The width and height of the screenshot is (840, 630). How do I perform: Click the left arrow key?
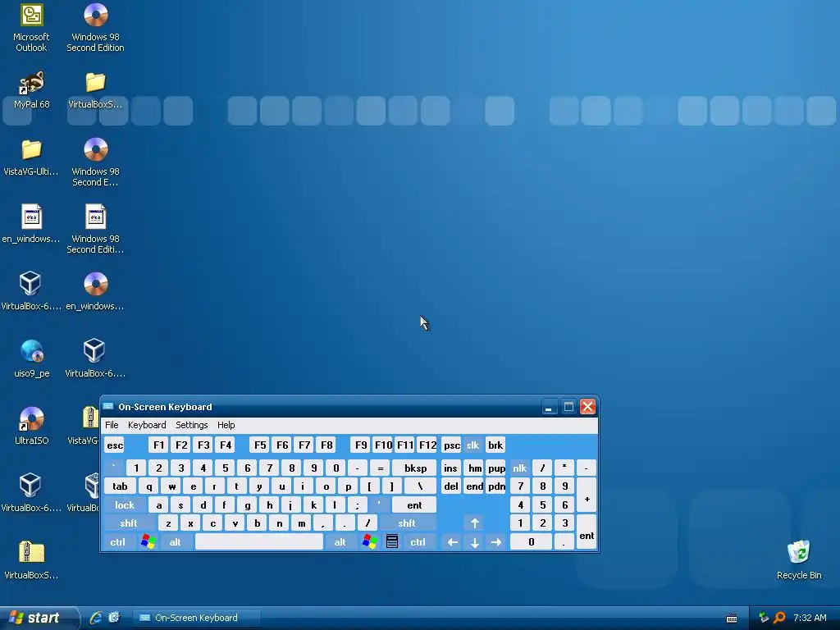click(452, 541)
